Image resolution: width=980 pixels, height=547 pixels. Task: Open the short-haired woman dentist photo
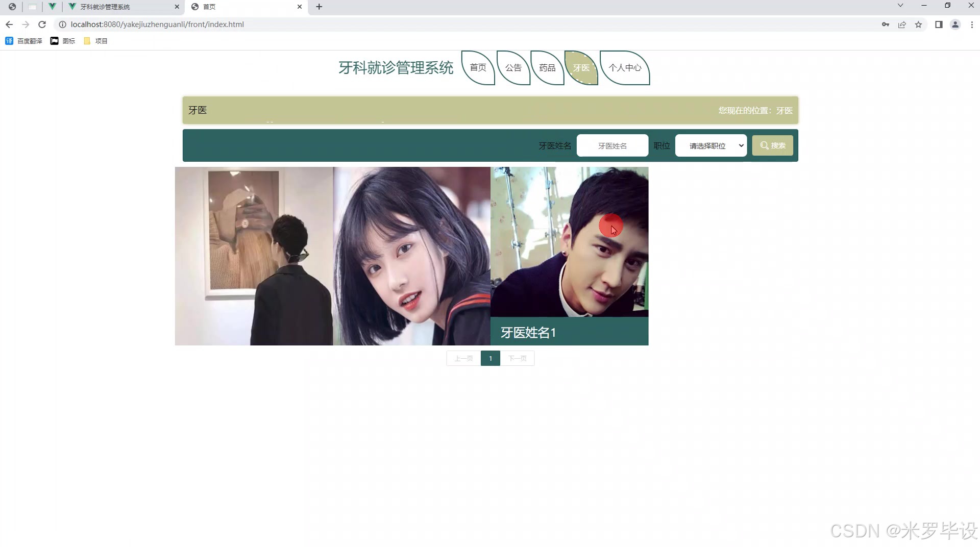point(411,256)
